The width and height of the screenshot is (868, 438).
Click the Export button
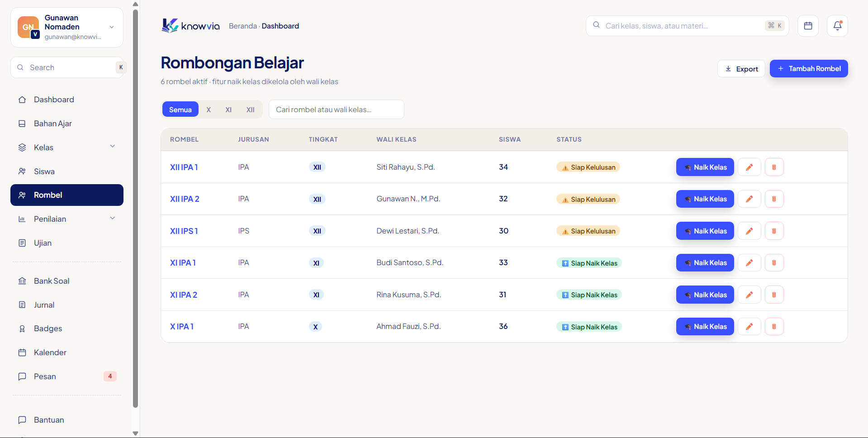[741, 69]
